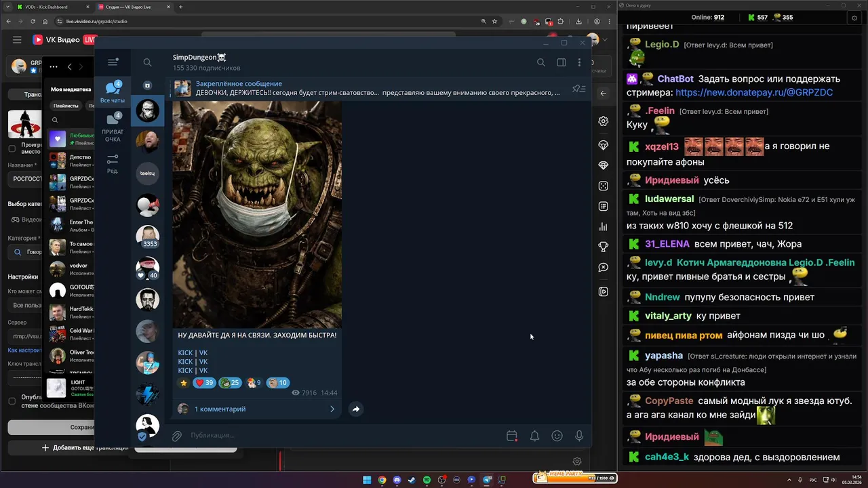Open the 'HardTekk' artist entry
Viewport: 868px width, 488px height.
[x=71, y=312]
